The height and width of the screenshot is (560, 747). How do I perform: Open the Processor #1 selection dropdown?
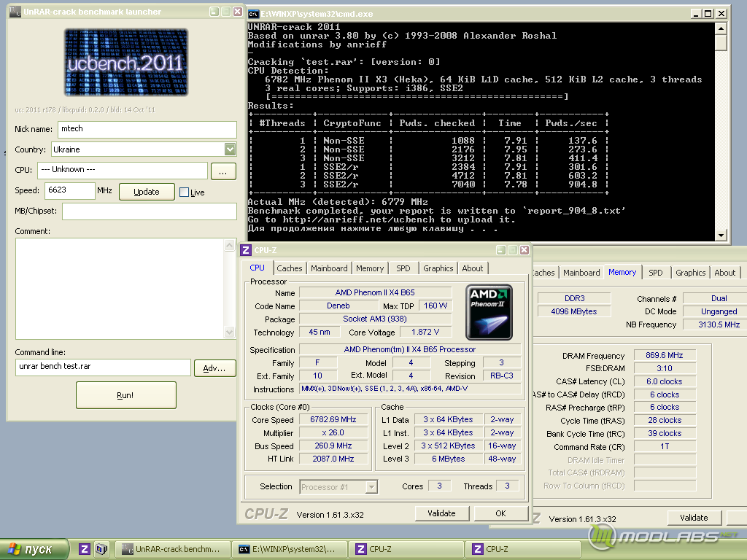(371, 486)
